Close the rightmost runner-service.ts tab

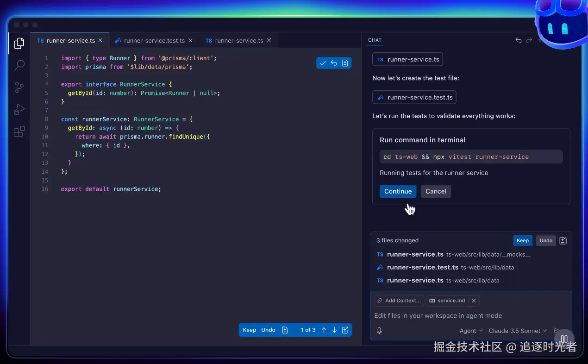(269, 40)
